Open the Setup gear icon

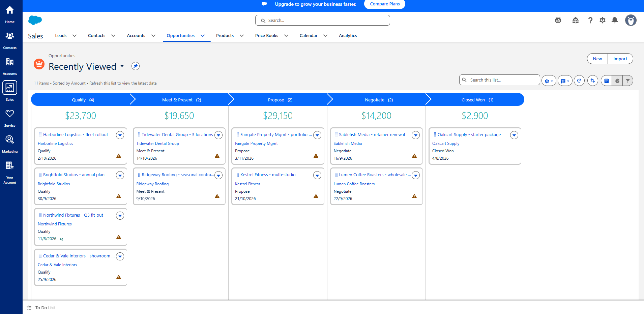[x=603, y=21]
